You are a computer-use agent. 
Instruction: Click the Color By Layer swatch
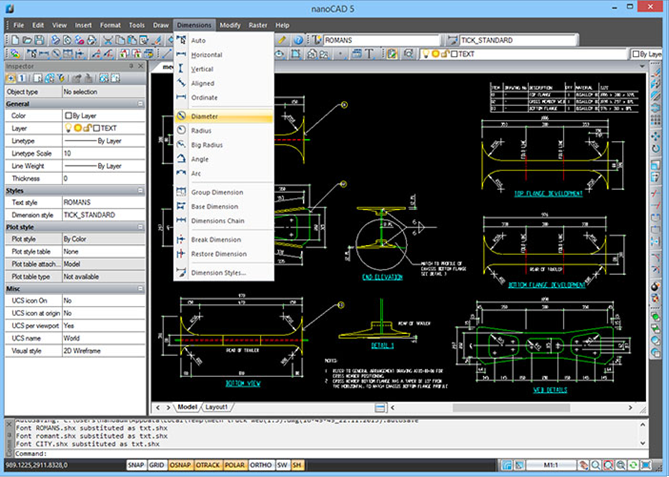[70, 116]
